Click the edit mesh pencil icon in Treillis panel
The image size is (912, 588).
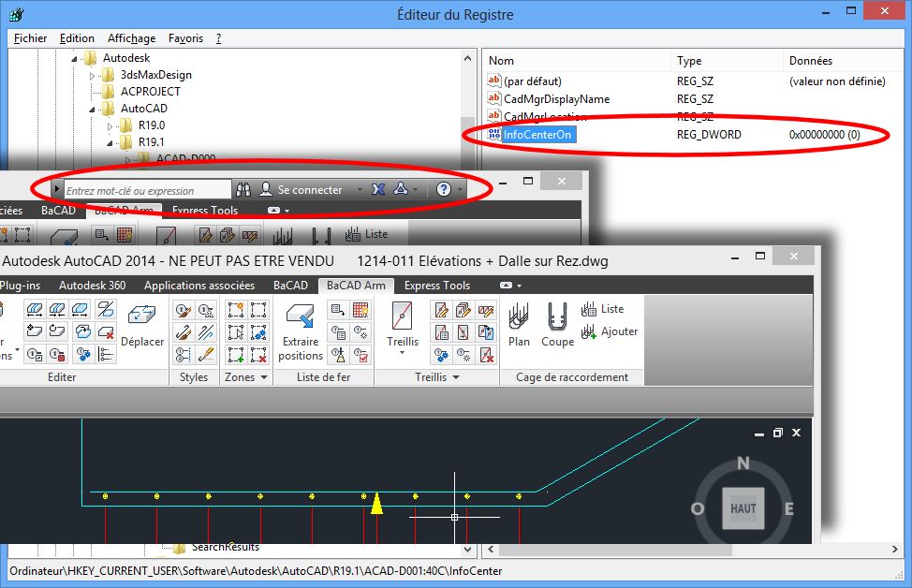[x=441, y=310]
